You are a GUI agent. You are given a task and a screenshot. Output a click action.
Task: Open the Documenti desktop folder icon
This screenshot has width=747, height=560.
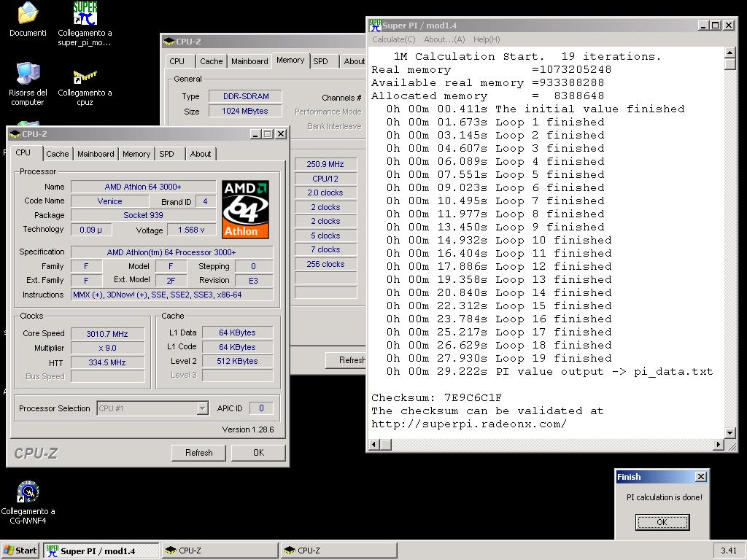28,15
